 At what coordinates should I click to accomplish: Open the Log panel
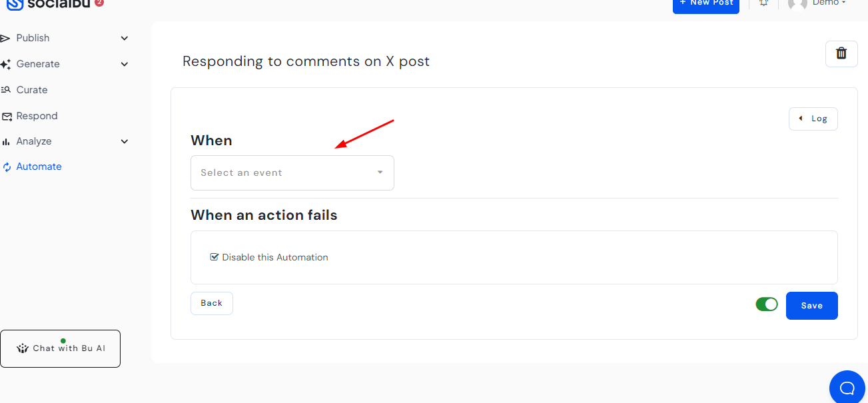(813, 119)
